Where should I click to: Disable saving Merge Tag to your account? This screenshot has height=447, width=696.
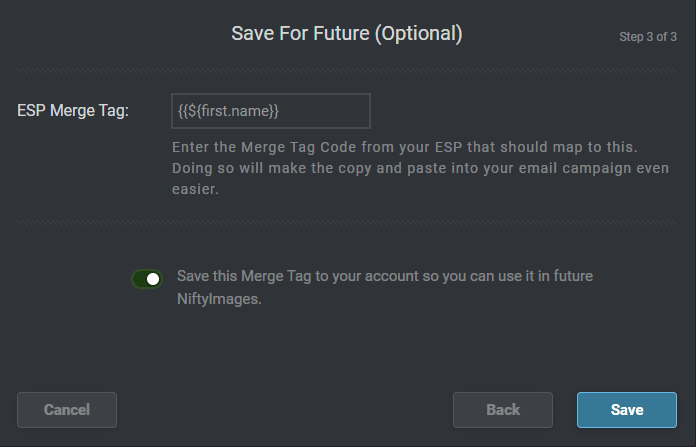(x=147, y=279)
